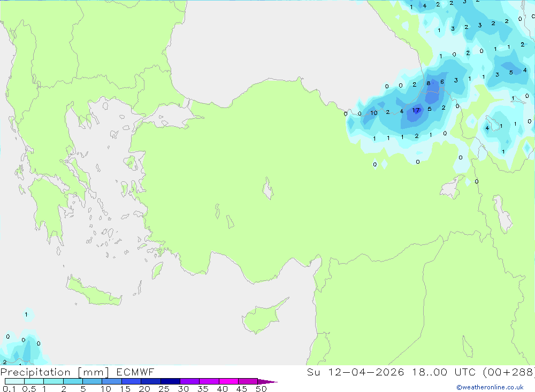Select the '8' precipitation value on the map
This screenshot has height=392, width=535.
tap(428, 83)
